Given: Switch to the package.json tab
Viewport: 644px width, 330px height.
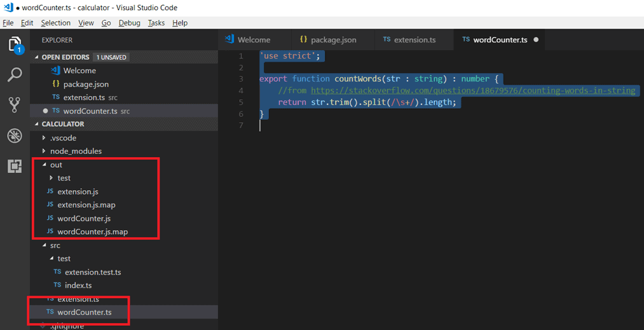Looking at the screenshot, I should tap(332, 40).
